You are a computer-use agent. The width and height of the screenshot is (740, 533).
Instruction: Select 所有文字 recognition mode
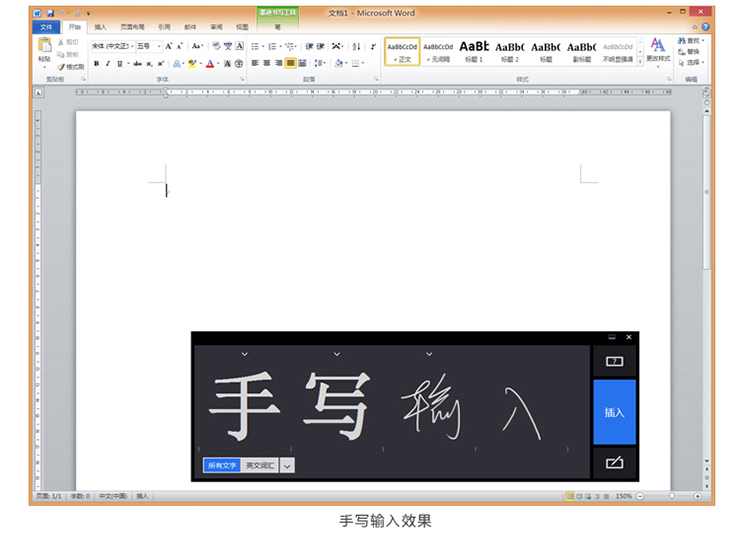pos(222,466)
